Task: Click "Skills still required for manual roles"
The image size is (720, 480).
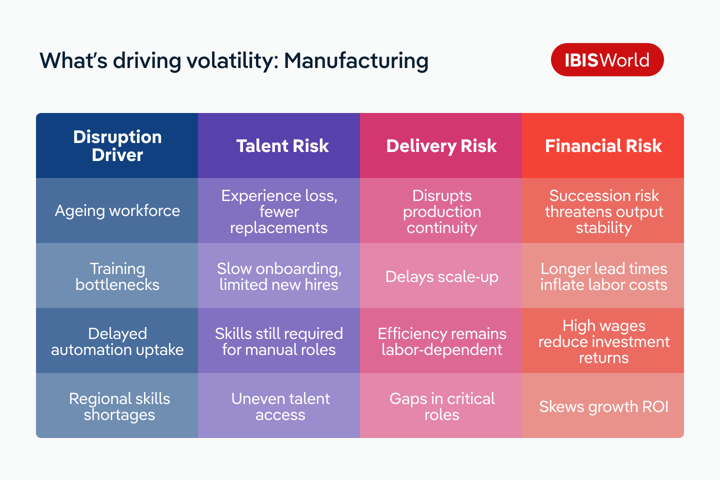Action: point(279,341)
